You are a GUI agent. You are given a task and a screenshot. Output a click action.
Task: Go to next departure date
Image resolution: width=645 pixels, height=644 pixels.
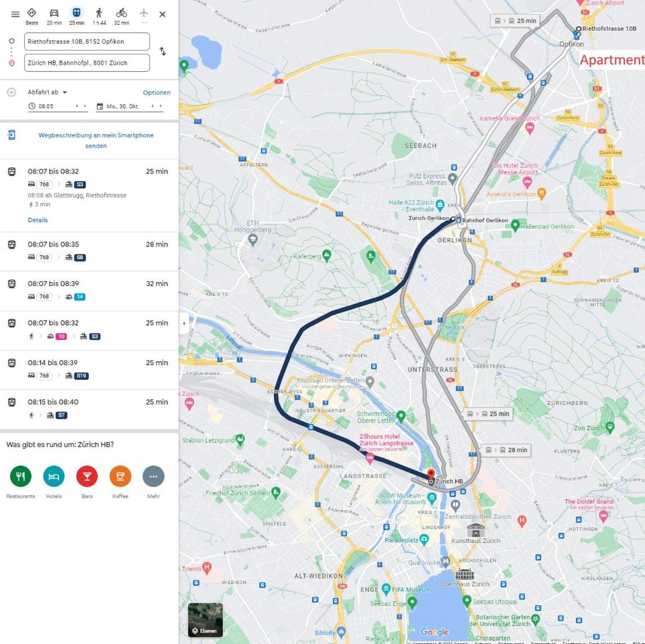click(161, 106)
